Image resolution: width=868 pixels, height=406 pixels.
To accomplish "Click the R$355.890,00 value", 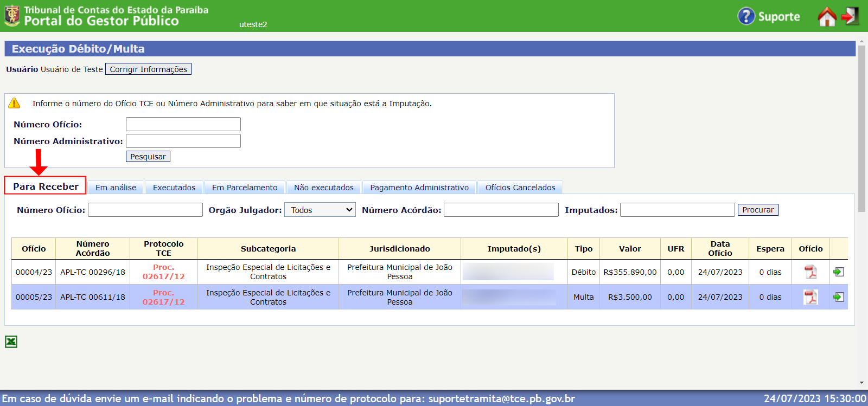I will coord(630,272).
